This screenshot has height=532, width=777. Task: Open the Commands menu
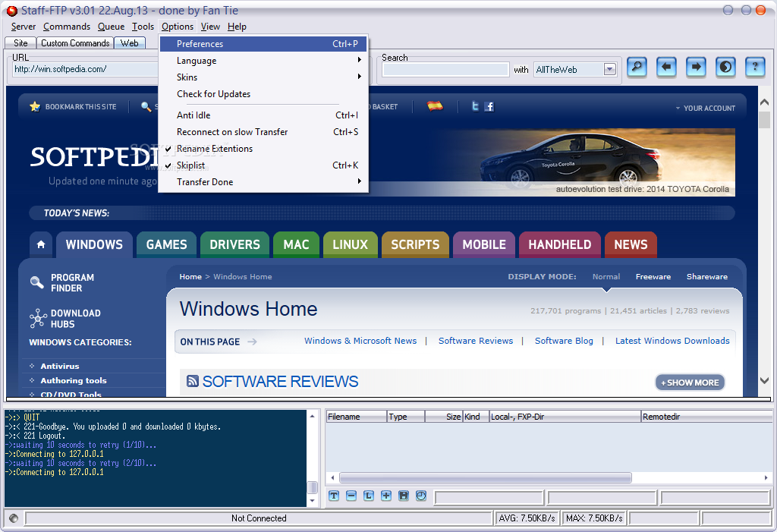pyautogui.click(x=67, y=27)
